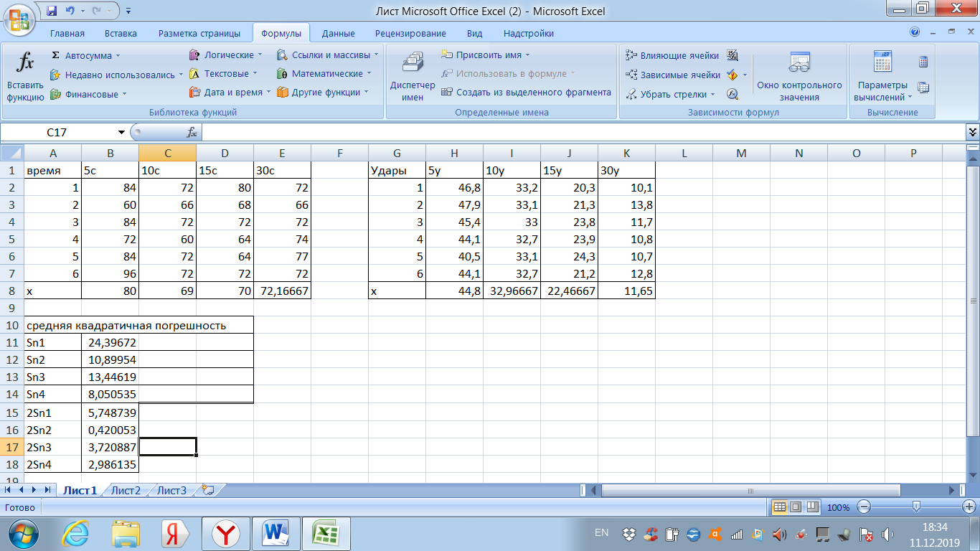Select the Лист2 sheet tab
This screenshot has height=551, width=980.
(x=126, y=491)
